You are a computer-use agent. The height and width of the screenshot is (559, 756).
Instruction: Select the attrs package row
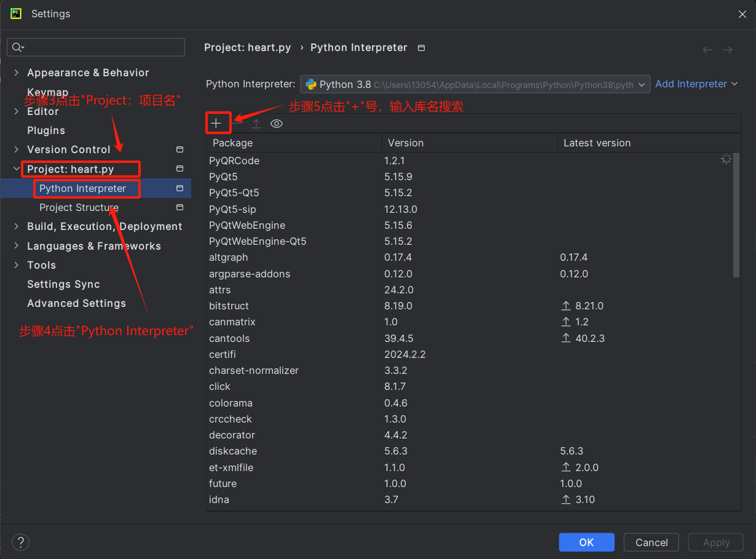coord(470,290)
